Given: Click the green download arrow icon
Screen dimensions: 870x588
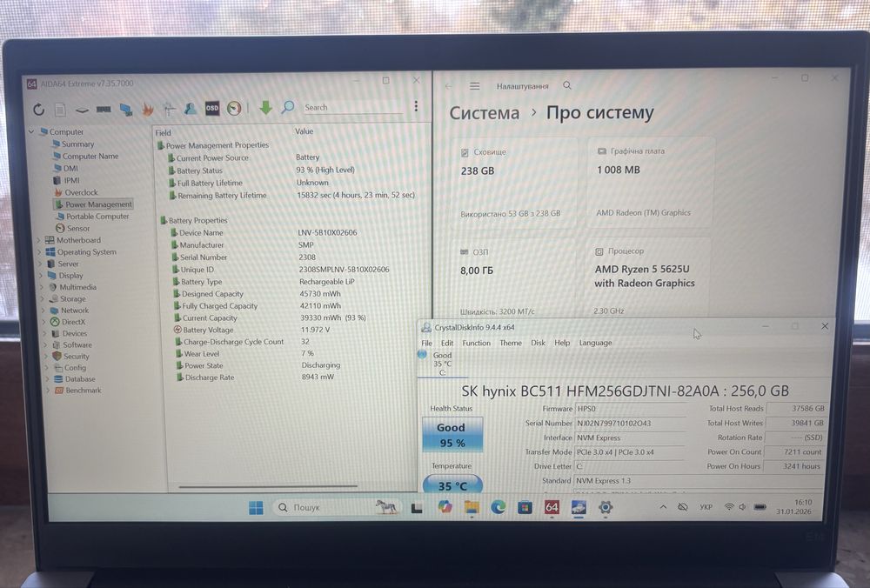Looking at the screenshot, I should click(265, 108).
